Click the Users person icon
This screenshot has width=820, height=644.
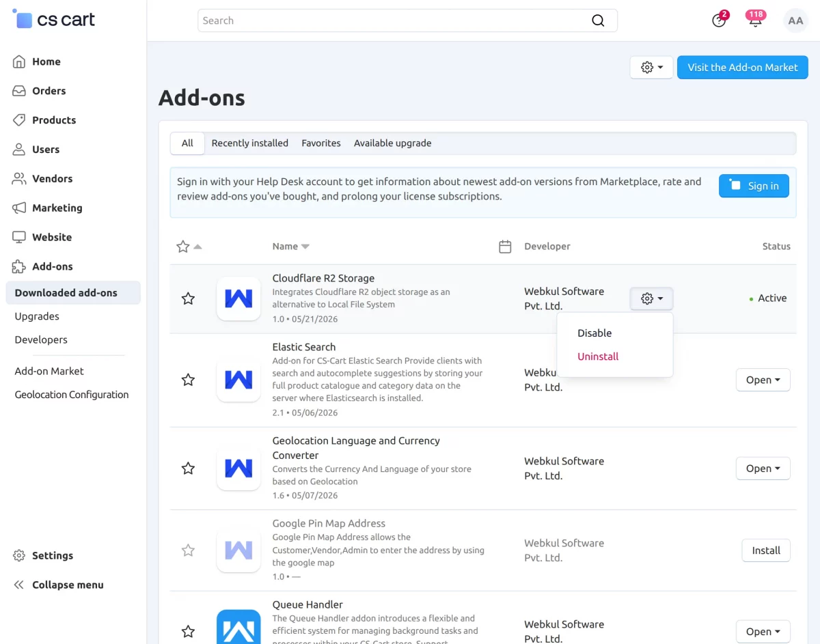pos(19,150)
